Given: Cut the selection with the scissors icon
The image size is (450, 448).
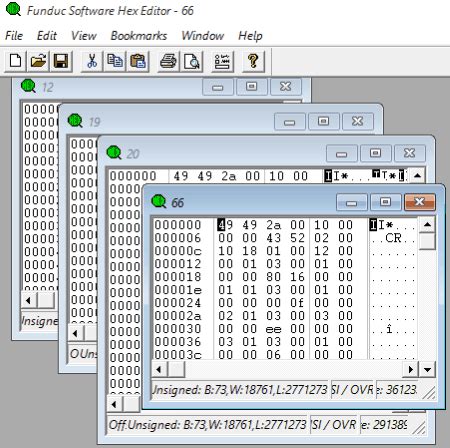Looking at the screenshot, I should tap(92, 61).
